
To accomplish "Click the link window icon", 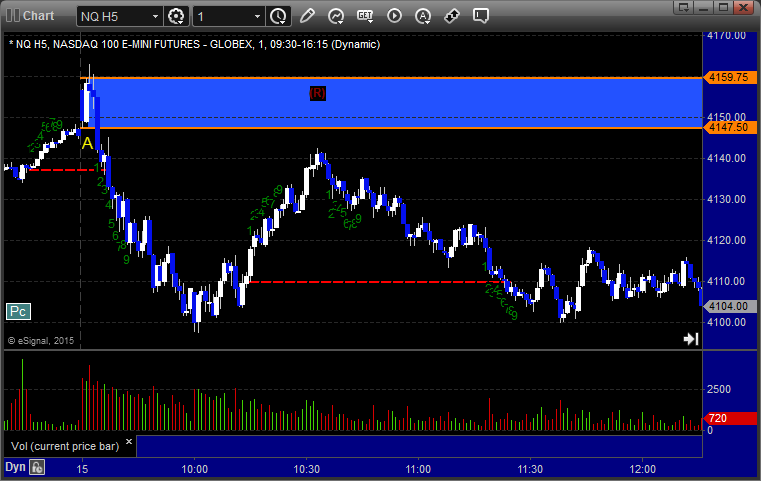I will tap(452, 16).
